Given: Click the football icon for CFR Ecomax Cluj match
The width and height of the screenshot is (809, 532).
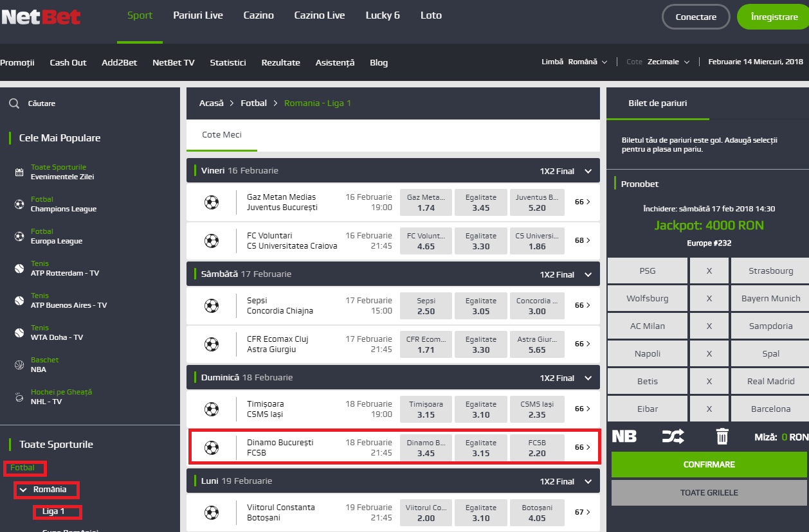Looking at the screenshot, I should 212,344.
